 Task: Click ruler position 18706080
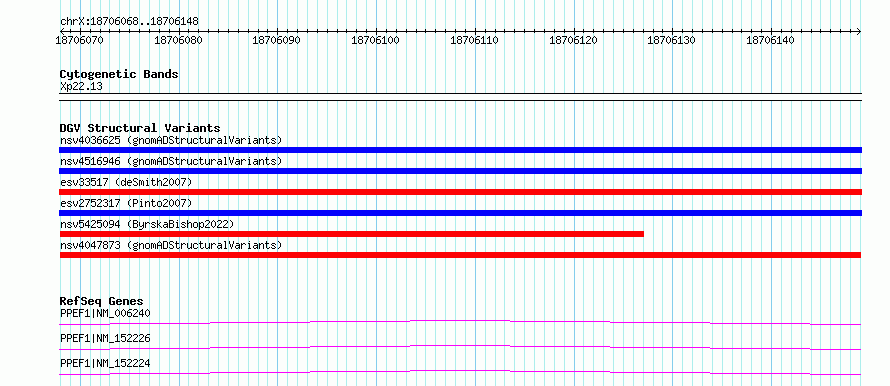coord(179,40)
